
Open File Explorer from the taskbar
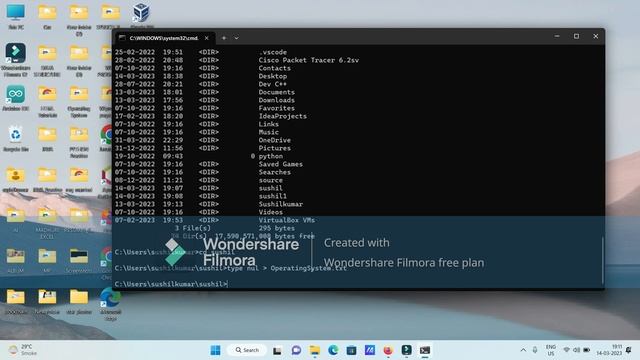(315, 350)
